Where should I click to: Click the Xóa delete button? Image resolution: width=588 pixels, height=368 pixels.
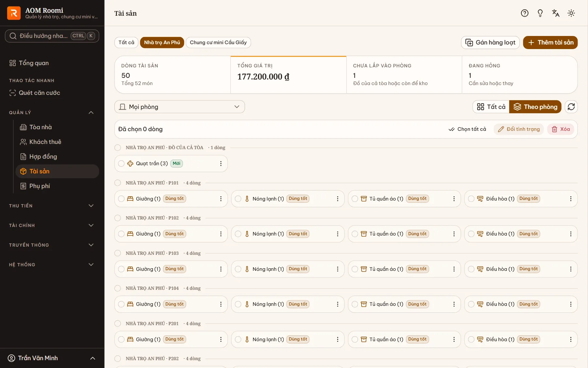(x=561, y=129)
